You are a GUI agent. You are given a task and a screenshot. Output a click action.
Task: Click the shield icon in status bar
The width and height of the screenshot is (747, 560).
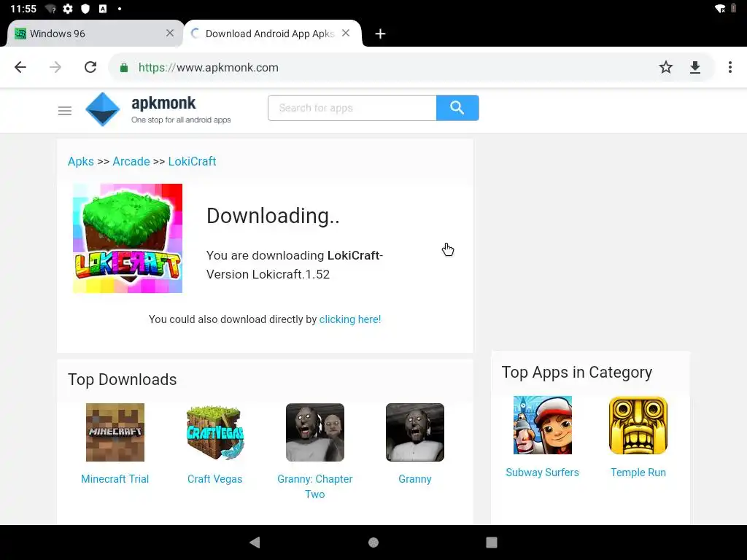[85, 9]
